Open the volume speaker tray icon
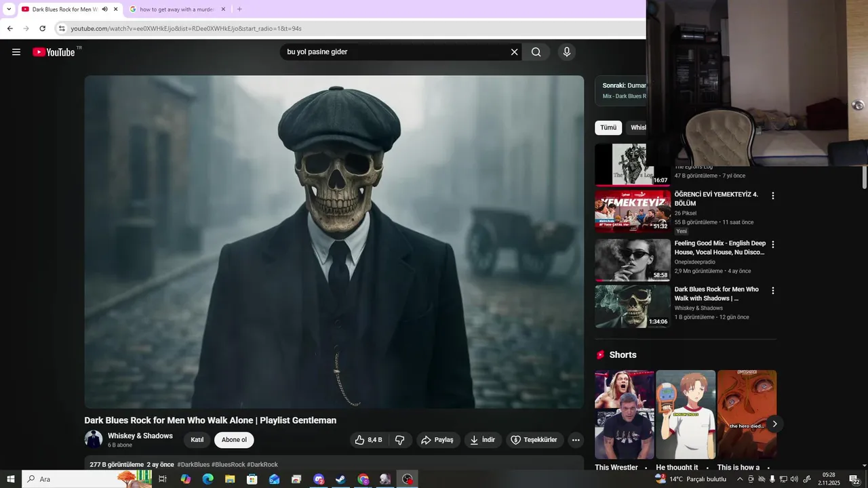The image size is (868, 488). click(794, 479)
